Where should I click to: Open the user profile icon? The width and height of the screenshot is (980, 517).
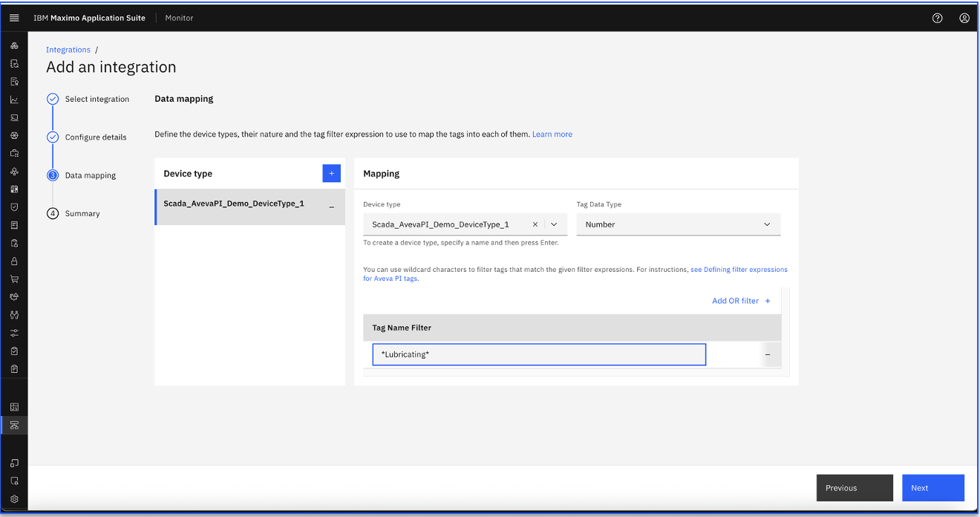pos(964,18)
